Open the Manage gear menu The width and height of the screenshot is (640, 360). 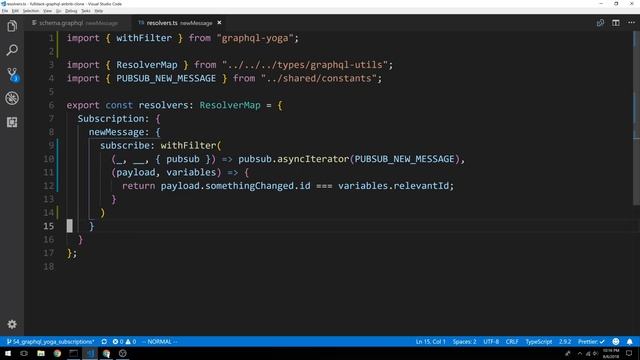point(12,324)
